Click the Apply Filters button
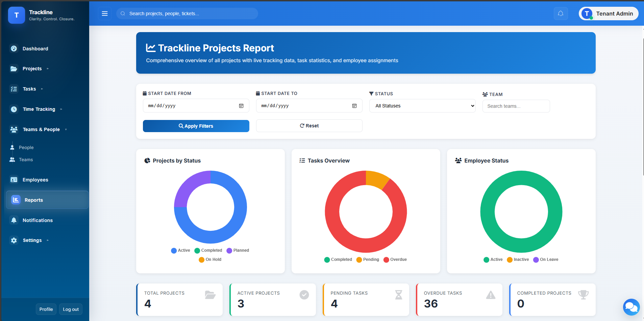Viewport: 644px width, 321px height. click(x=196, y=126)
